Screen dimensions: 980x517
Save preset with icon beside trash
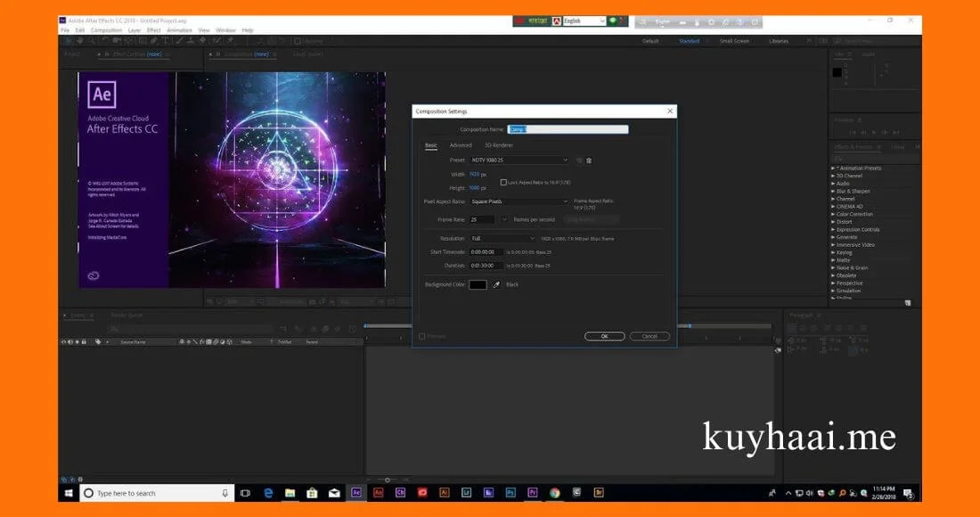(x=579, y=160)
